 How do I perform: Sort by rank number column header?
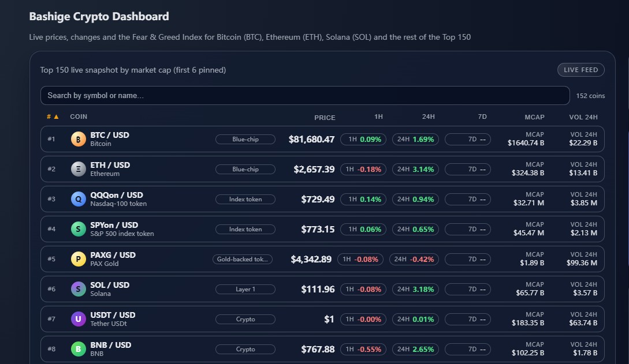point(53,117)
